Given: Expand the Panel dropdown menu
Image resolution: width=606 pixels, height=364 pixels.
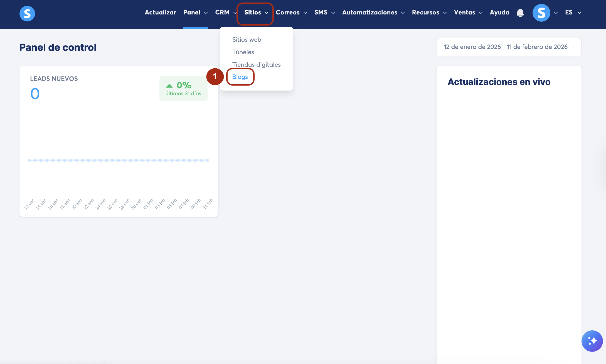Looking at the screenshot, I should pos(195,13).
